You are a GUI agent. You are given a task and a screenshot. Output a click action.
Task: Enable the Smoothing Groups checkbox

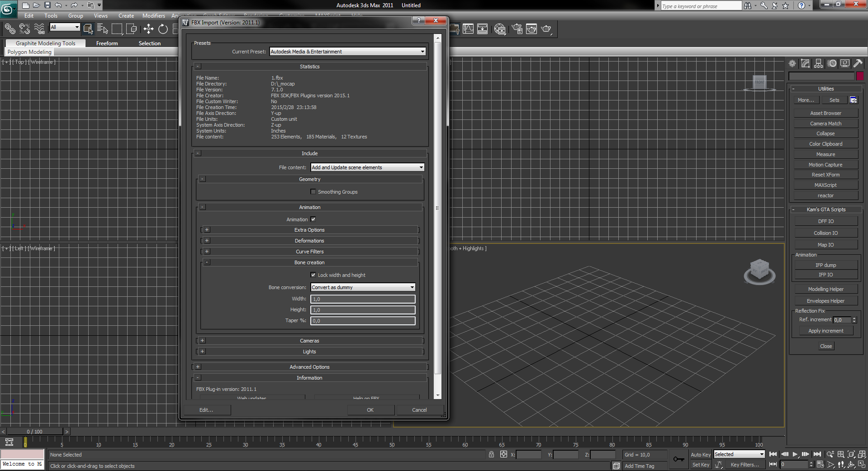(x=313, y=192)
